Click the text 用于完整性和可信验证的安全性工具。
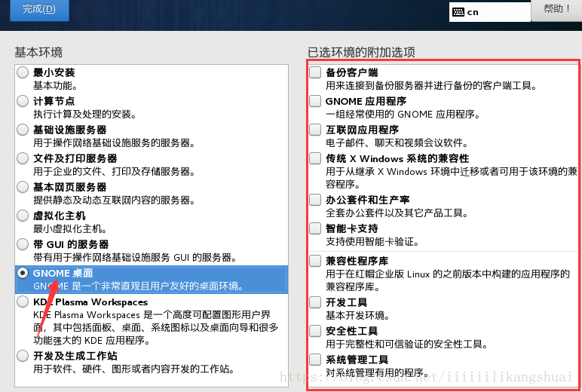 (x=407, y=344)
